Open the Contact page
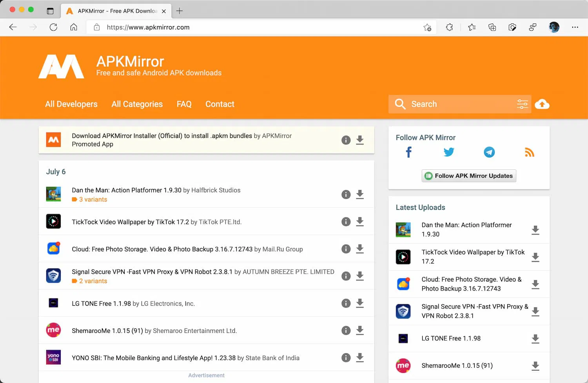588x383 pixels. 220,104
